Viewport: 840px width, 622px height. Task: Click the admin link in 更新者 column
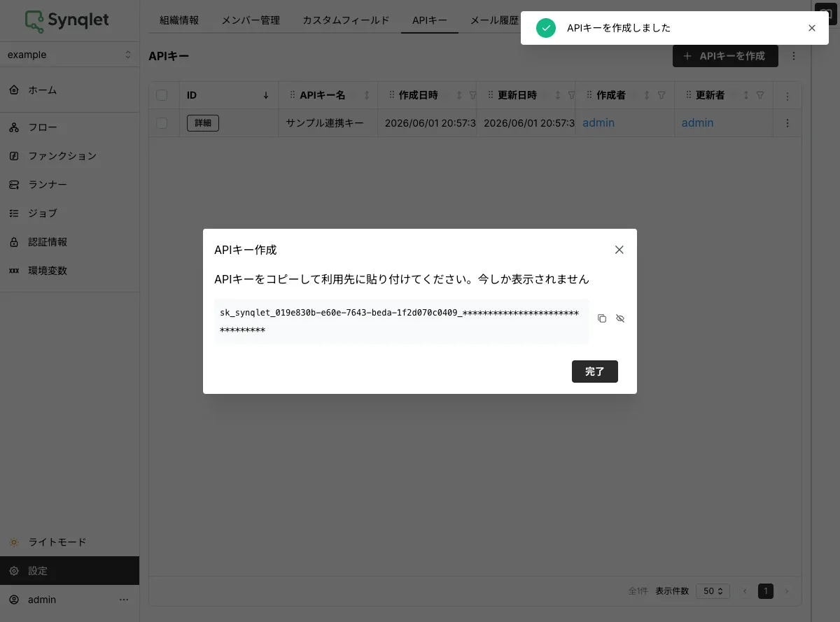698,123
